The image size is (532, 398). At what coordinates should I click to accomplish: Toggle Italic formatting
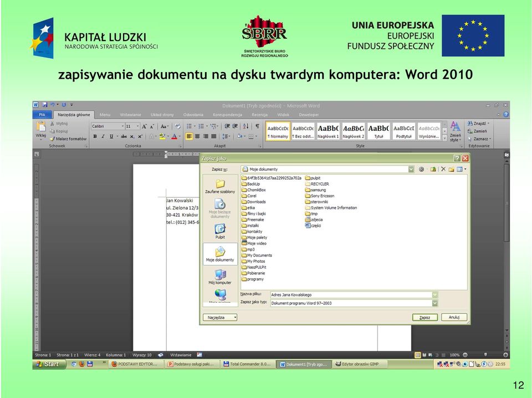pyautogui.click(x=103, y=136)
